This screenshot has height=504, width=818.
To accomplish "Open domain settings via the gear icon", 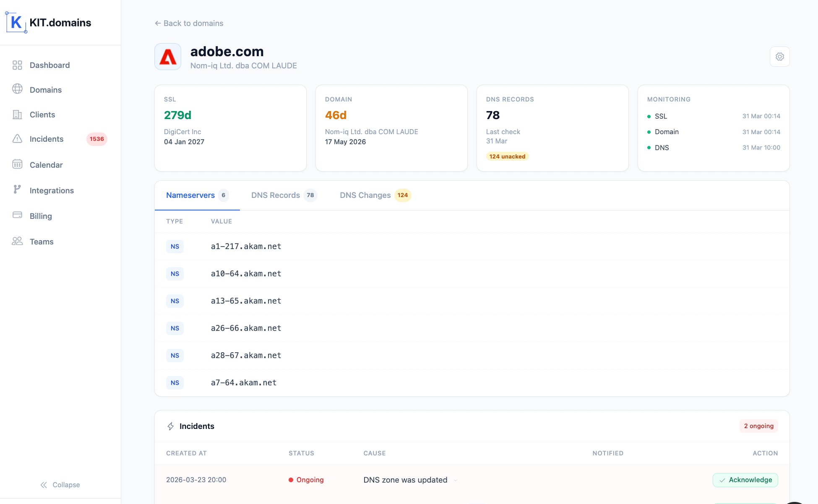I will click(779, 57).
